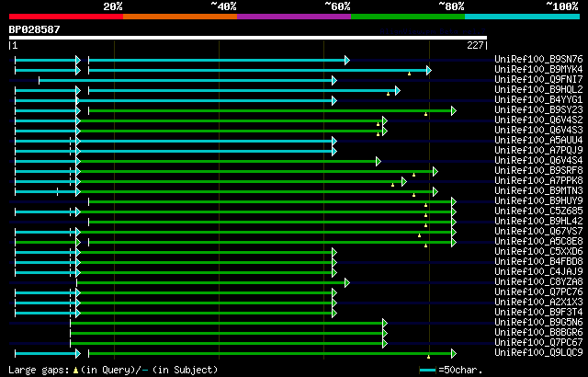Click the purple ~60% identity legend segment
This screenshot has width=588, height=377.
click(294, 17)
